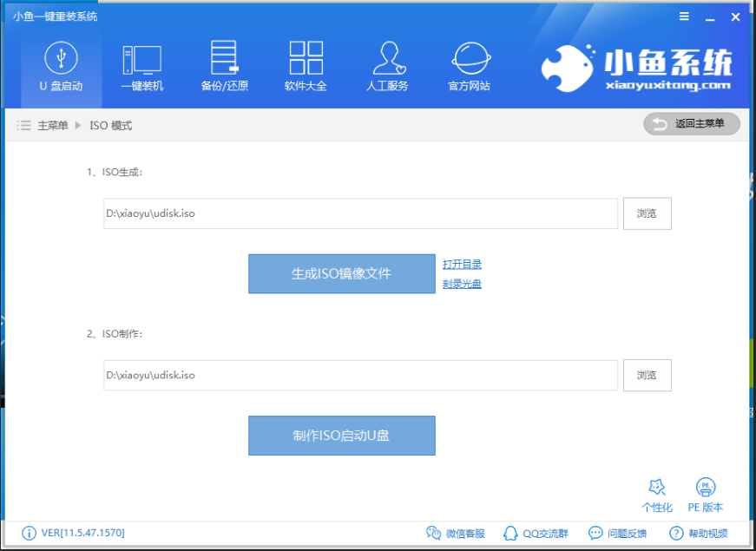This screenshot has width=756, height=551.
Task: Open the hamburger menu in title bar
Action: (684, 16)
